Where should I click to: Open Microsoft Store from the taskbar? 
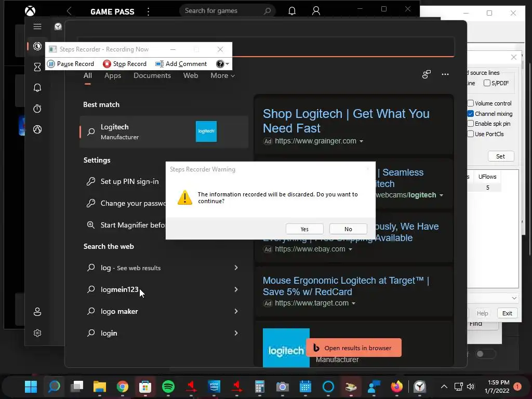tap(145, 387)
